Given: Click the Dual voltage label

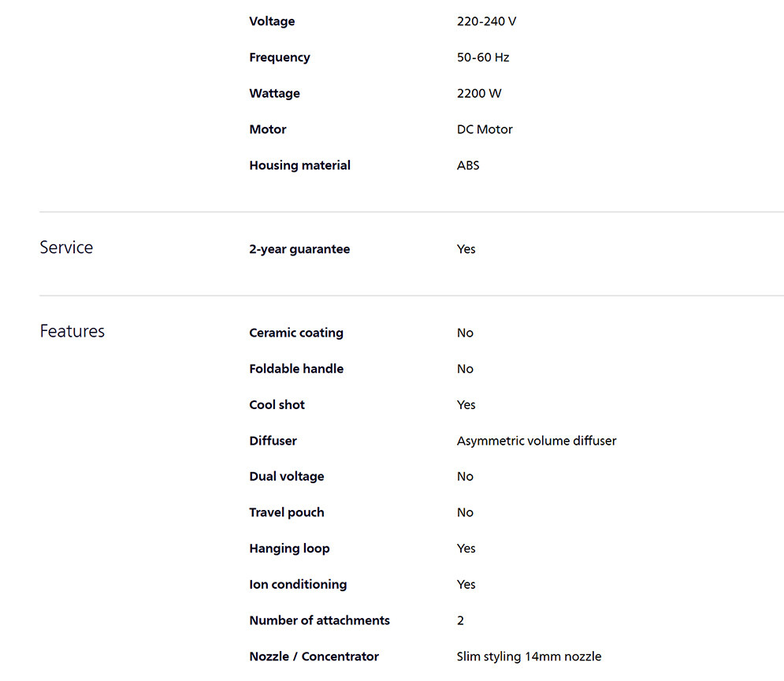Looking at the screenshot, I should pyautogui.click(x=287, y=477).
